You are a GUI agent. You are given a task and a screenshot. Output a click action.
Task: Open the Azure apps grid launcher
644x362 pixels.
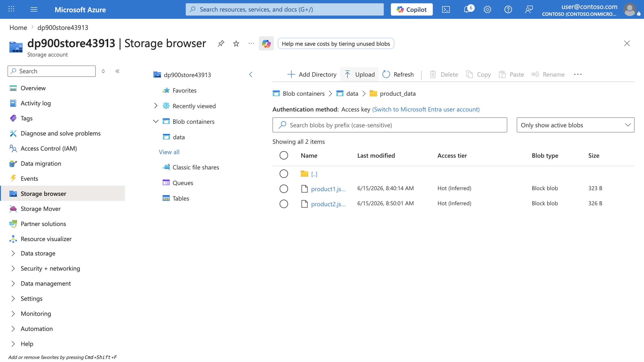11,9
